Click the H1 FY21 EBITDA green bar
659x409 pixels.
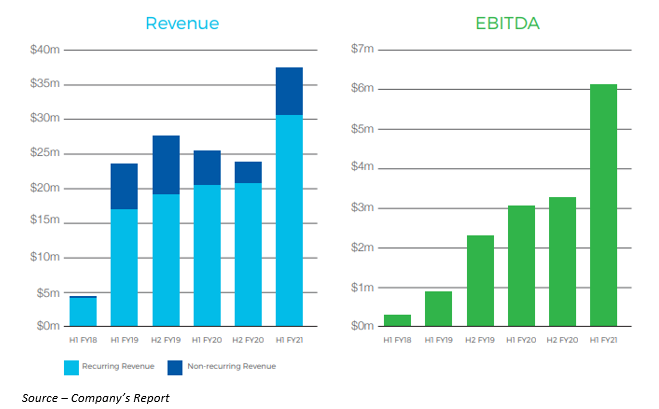pos(603,205)
